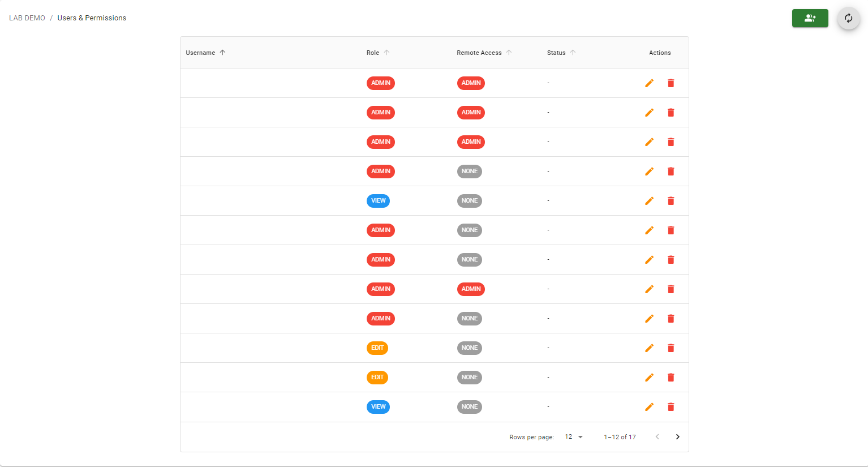
Task: Click the Actions column header
Action: (x=660, y=53)
